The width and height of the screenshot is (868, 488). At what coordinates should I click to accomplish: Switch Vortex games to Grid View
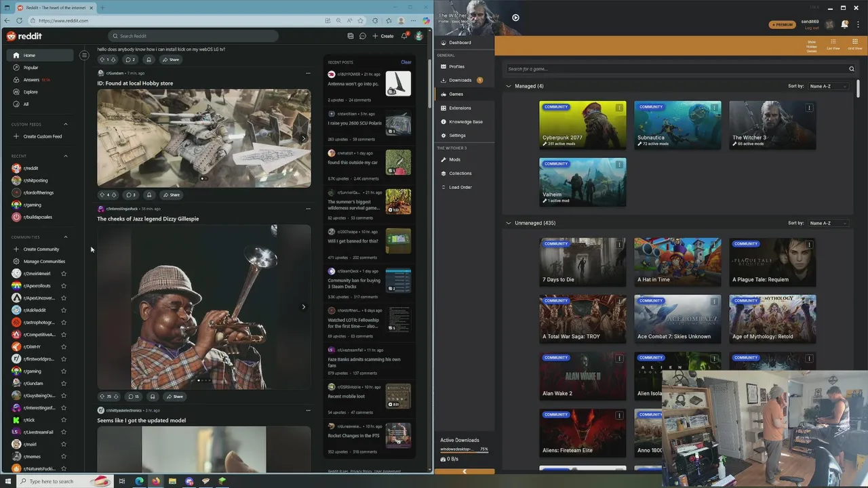click(x=854, y=45)
